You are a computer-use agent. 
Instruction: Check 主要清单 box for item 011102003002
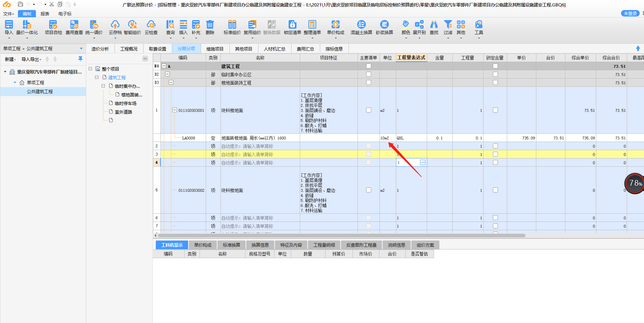pyautogui.click(x=369, y=190)
